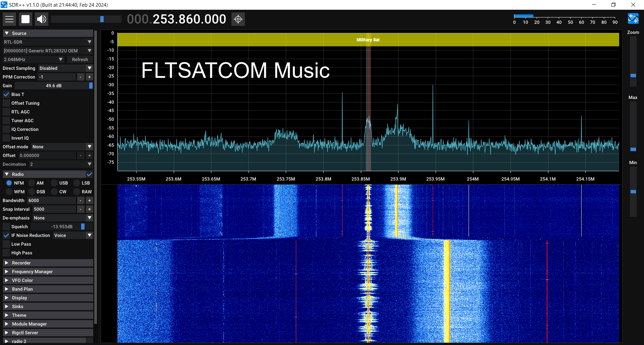Adjust the Gain slider at 49.6 dB
The image size is (644, 345).
54,86
